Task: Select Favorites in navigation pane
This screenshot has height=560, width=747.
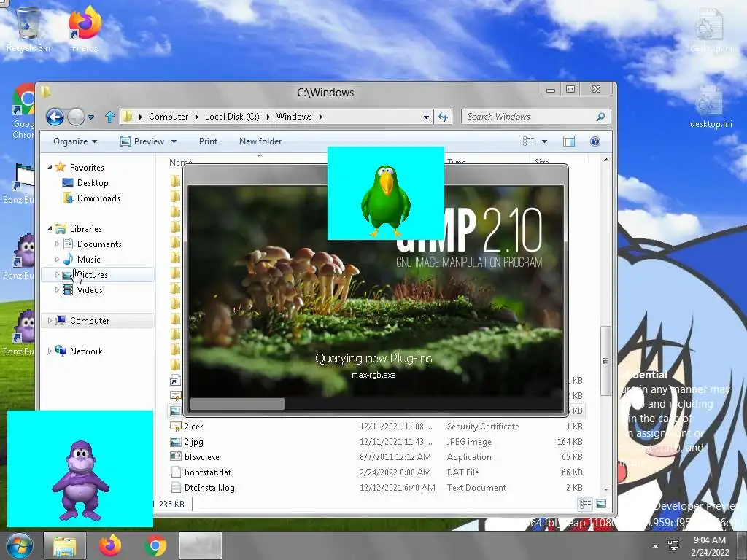Action: pyautogui.click(x=87, y=168)
